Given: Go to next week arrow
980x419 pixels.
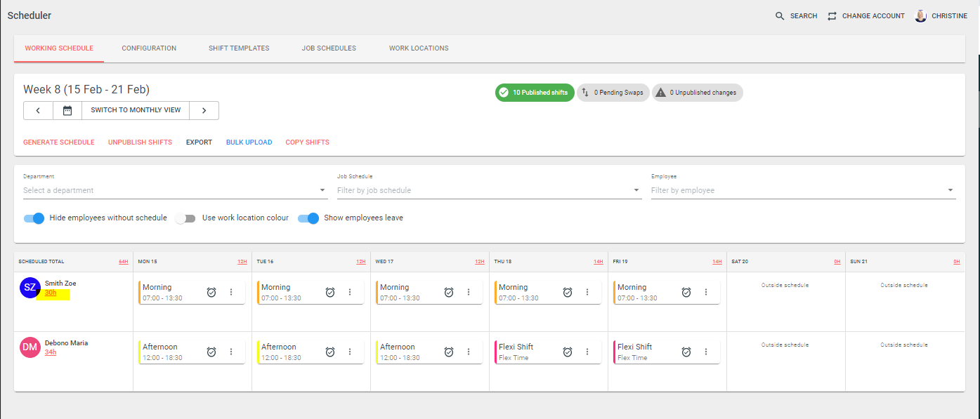Looking at the screenshot, I should pyautogui.click(x=204, y=110).
